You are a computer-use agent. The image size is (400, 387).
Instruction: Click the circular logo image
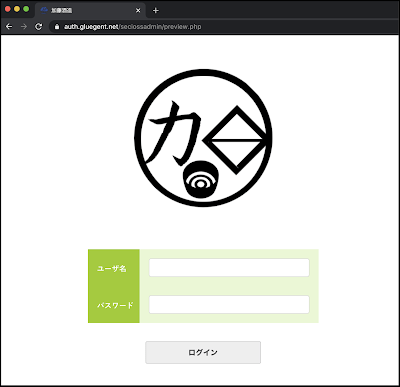click(203, 138)
